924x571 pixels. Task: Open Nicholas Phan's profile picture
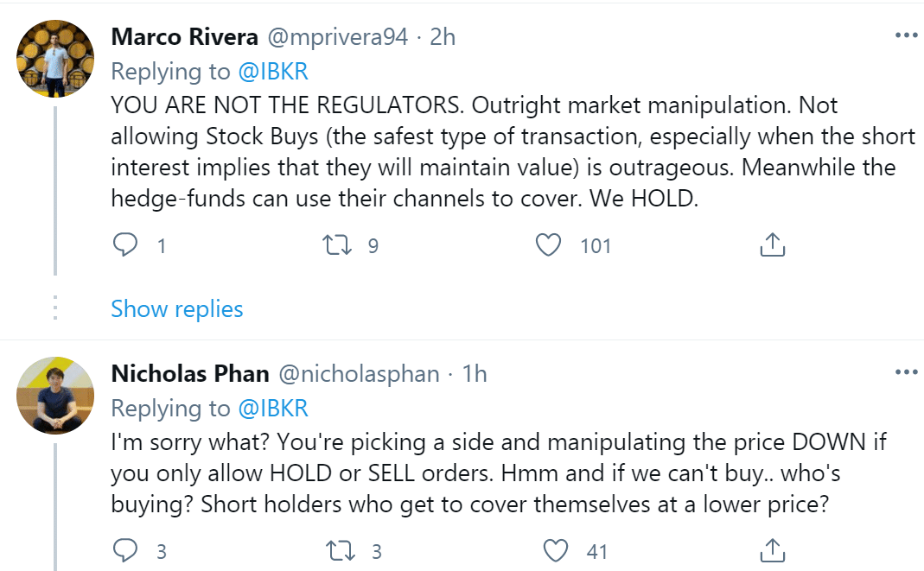[55, 395]
